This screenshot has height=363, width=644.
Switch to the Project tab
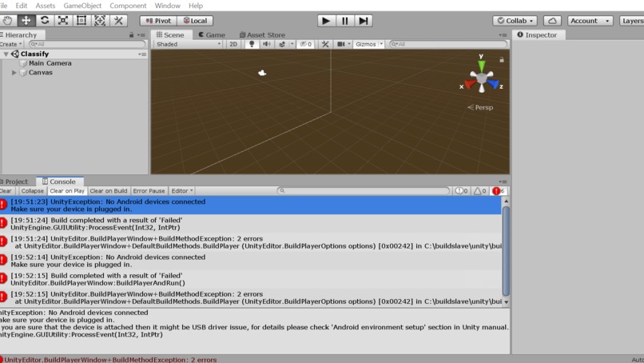tap(15, 181)
